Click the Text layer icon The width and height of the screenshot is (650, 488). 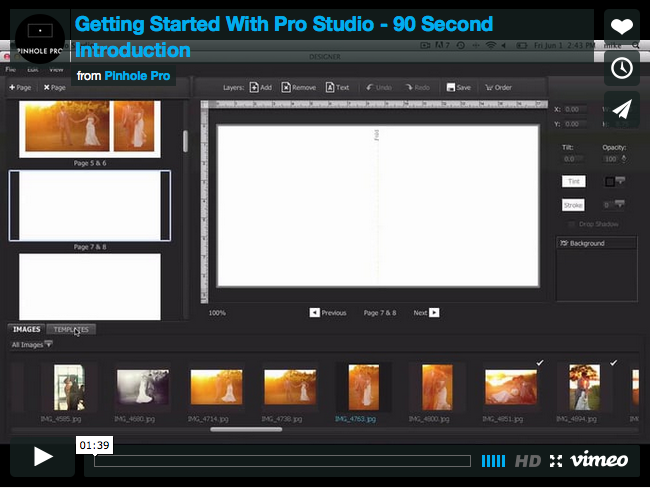[330, 87]
